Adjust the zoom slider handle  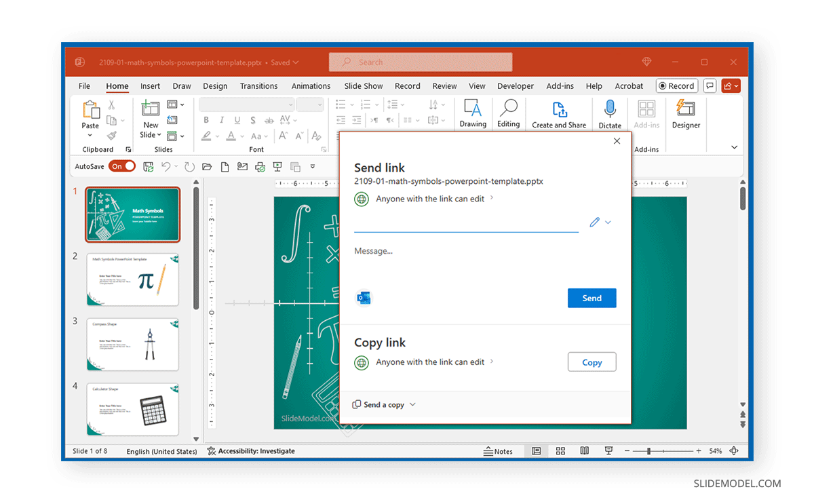[649, 451]
